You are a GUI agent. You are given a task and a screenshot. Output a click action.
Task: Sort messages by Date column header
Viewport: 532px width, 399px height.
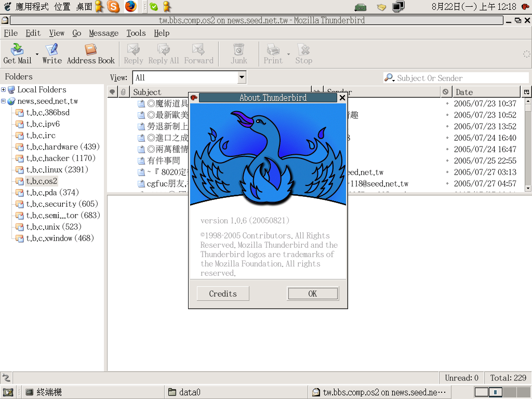click(x=486, y=92)
